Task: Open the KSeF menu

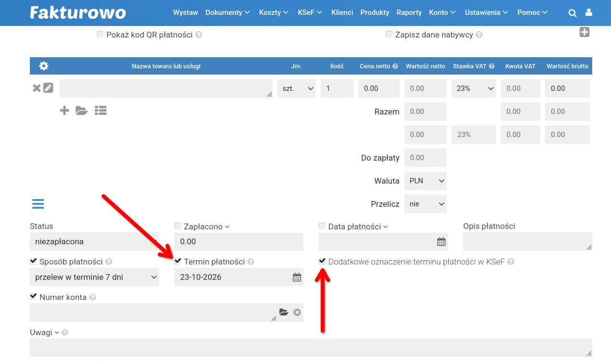Action: pos(311,13)
